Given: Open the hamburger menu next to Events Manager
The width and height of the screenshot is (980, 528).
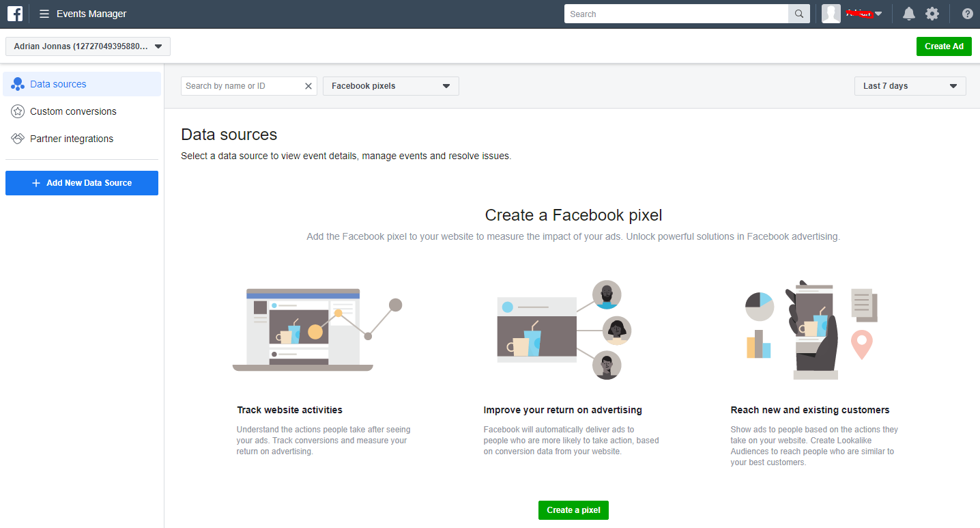Looking at the screenshot, I should click(44, 14).
